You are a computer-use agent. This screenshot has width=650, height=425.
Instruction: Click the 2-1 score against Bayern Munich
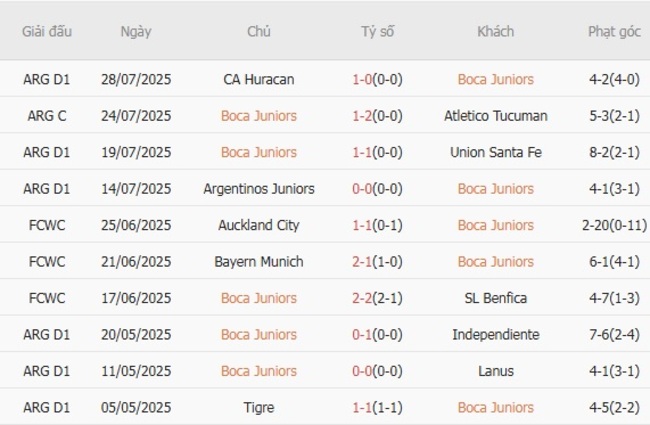361,262
